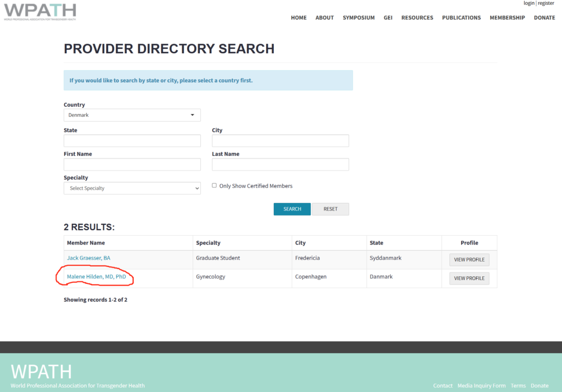Image resolution: width=562 pixels, height=392 pixels.
Task: Click into the Last Name field
Action: click(x=280, y=164)
